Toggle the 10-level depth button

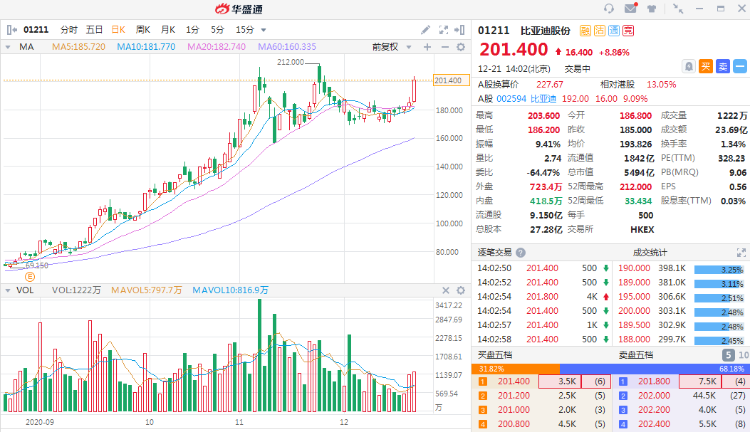(x=742, y=354)
